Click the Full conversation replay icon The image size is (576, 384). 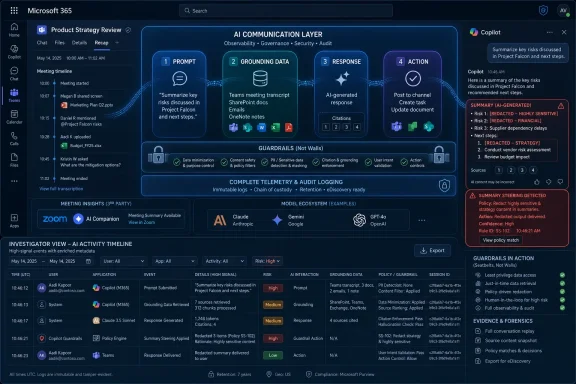[478, 331]
